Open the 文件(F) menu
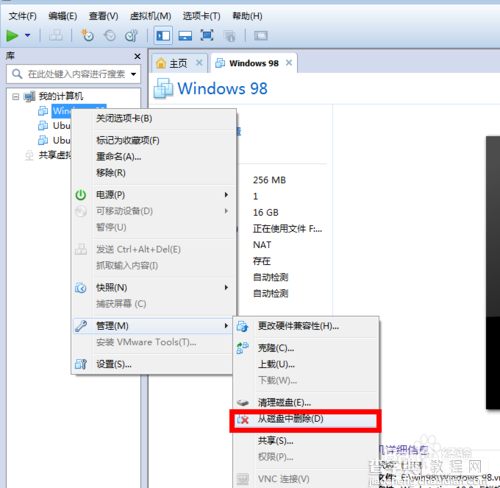The height and width of the screenshot is (488, 500). pyautogui.click(x=22, y=16)
